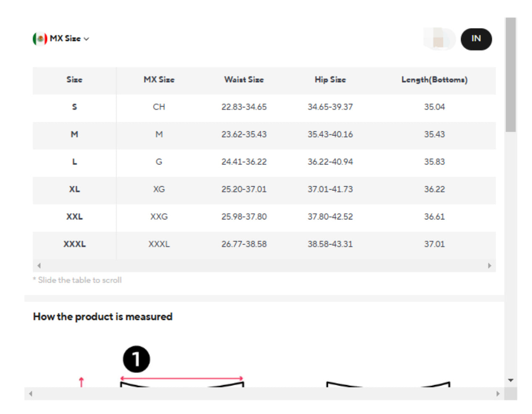Click the Mexico flag icon

point(40,39)
